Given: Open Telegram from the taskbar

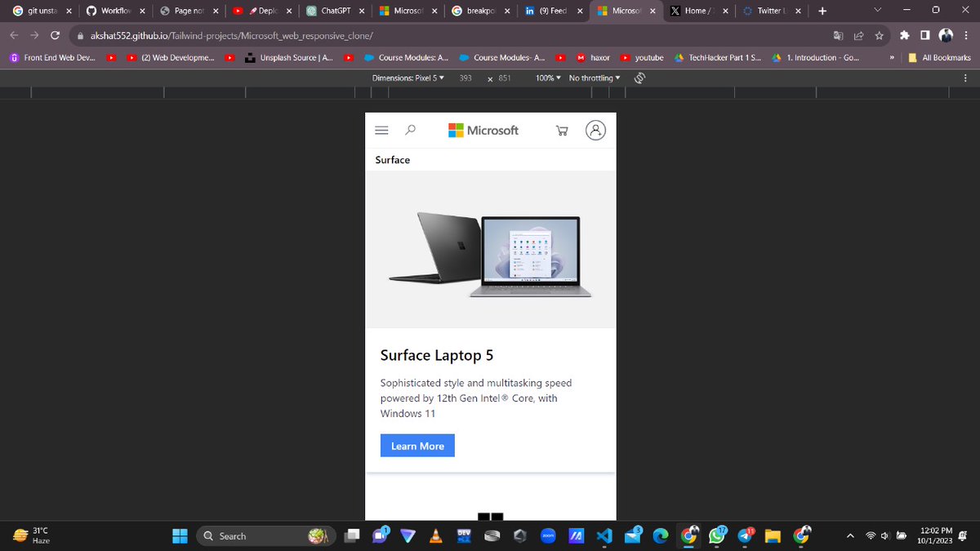Looking at the screenshot, I should 746,535.
